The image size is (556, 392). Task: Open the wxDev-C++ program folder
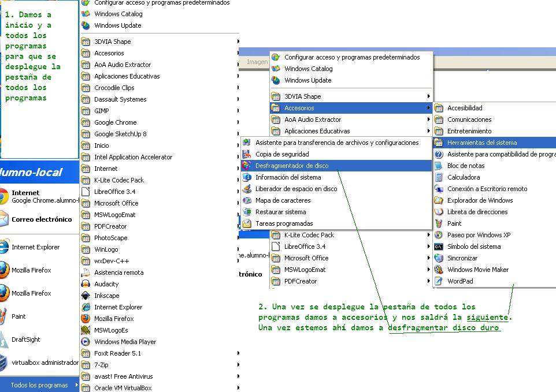pyautogui.click(x=160, y=261)
